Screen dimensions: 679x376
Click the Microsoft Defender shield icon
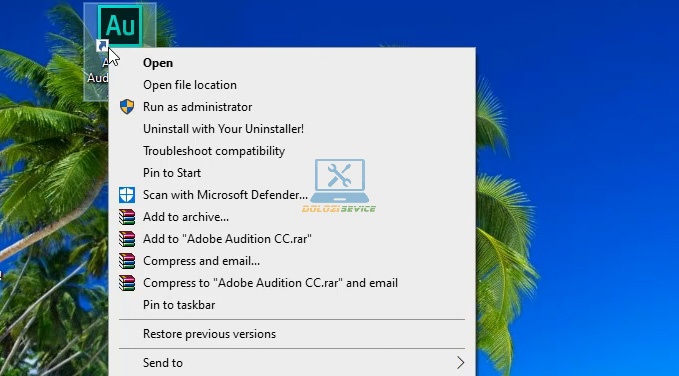click(127, 195)
